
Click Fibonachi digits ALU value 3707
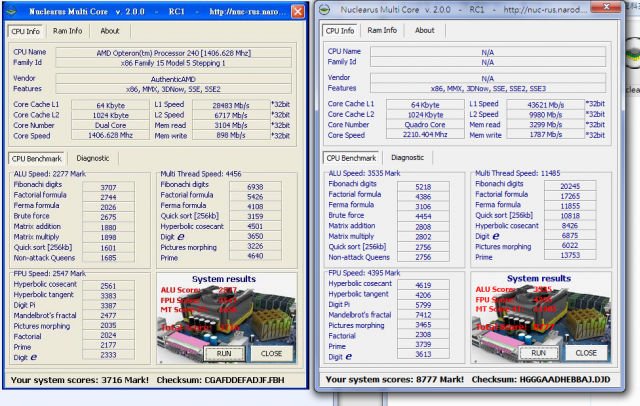109,187
